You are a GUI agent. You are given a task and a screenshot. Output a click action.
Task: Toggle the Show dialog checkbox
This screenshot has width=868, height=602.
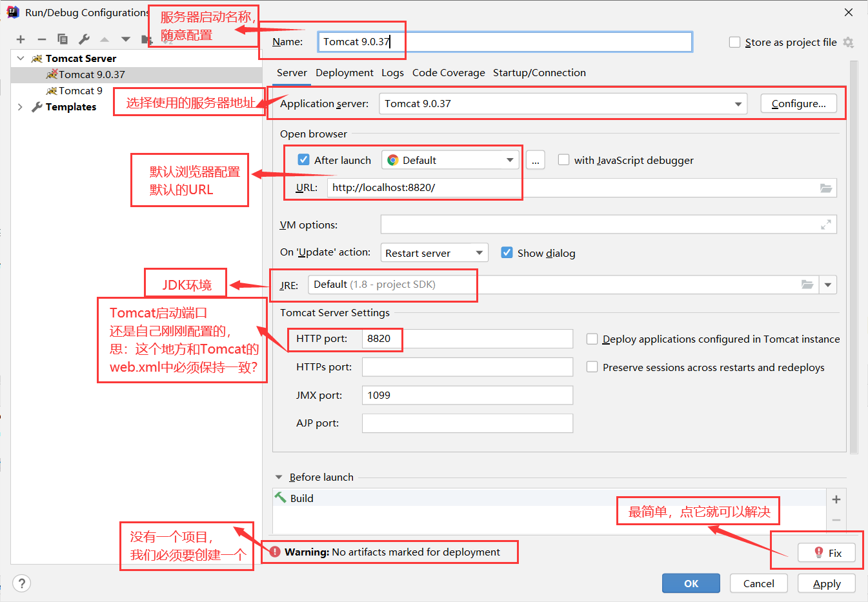coord(507,252)
